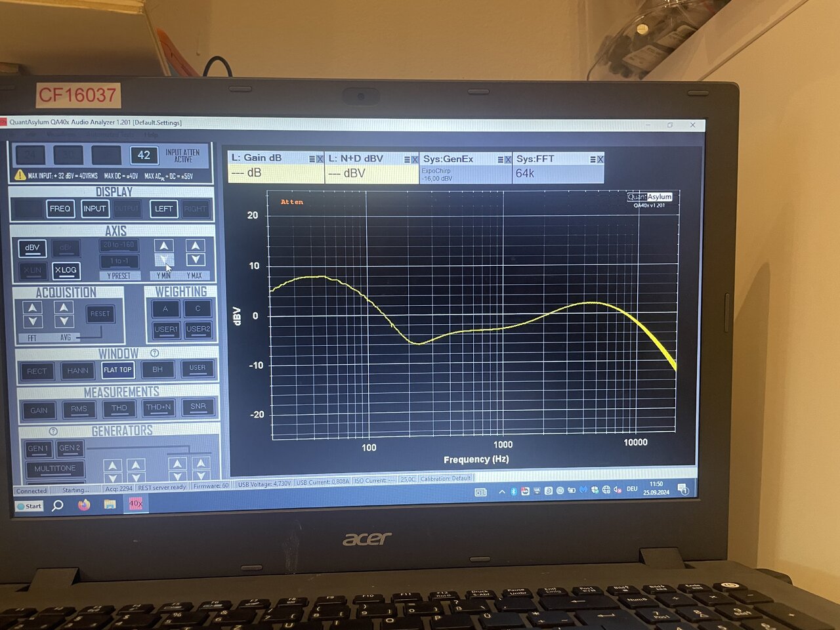This screenshot has width=840, height=630.
Task: Switch display to the LEFT channel
Action: 163,209
